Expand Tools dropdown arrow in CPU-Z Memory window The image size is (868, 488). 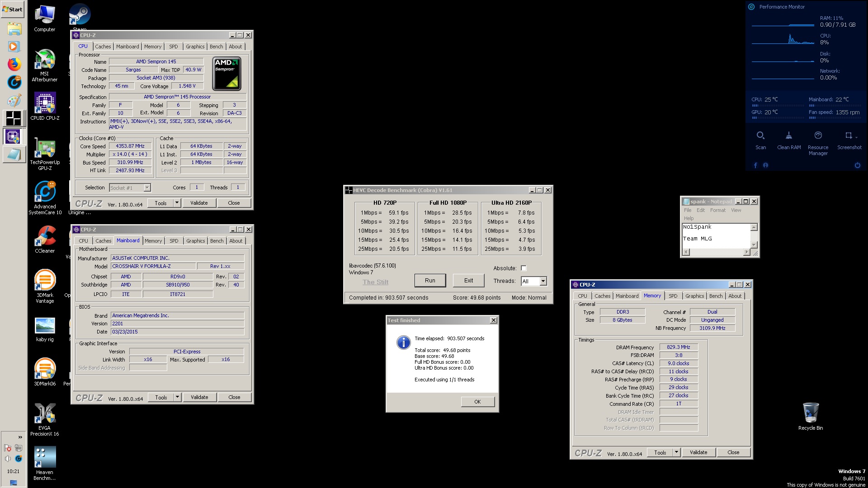pyautogui.click(x=676, y=452)
